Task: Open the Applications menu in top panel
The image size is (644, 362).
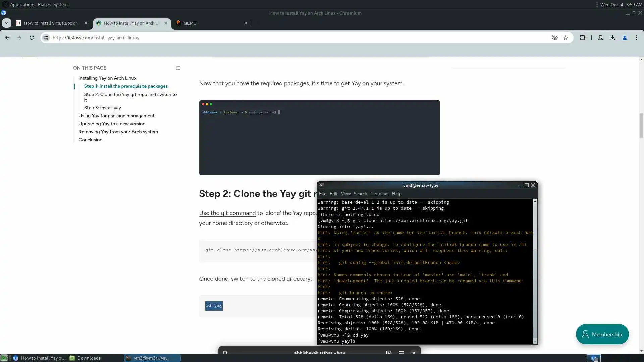Action: click(x=22, y=4)
